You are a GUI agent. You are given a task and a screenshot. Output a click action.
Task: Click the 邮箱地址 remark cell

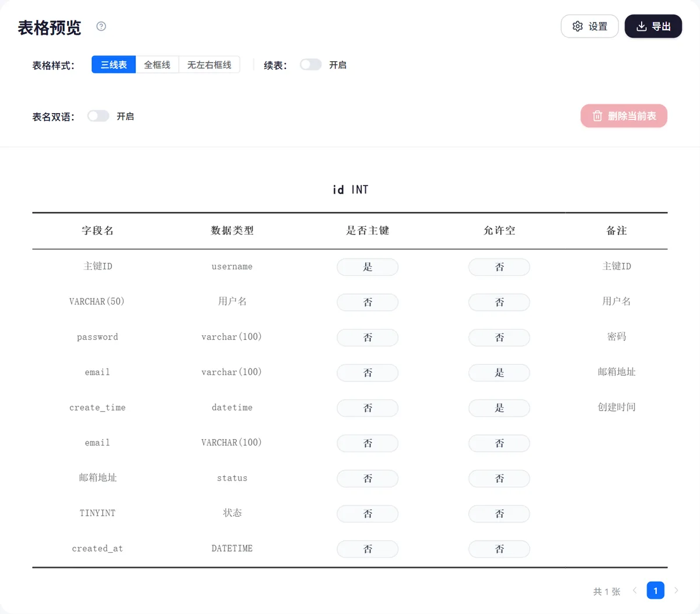(x=617, y=371)
